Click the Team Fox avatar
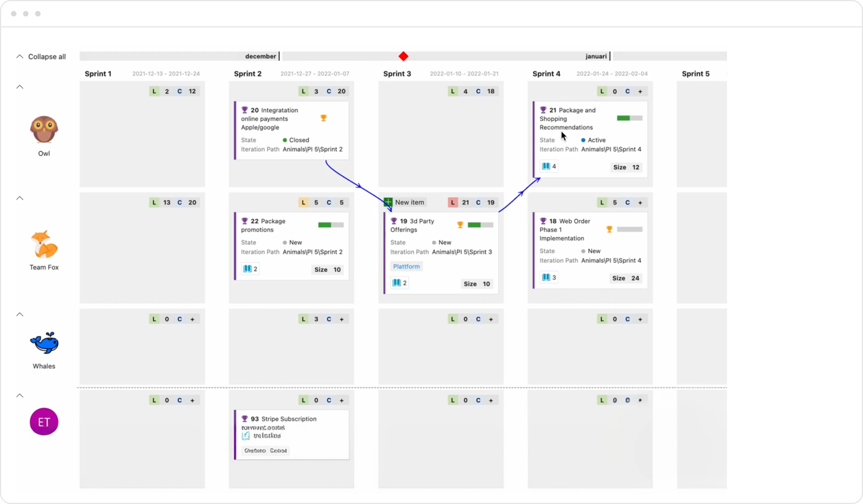Screen dimensions: 863x504 click(44, 244)
